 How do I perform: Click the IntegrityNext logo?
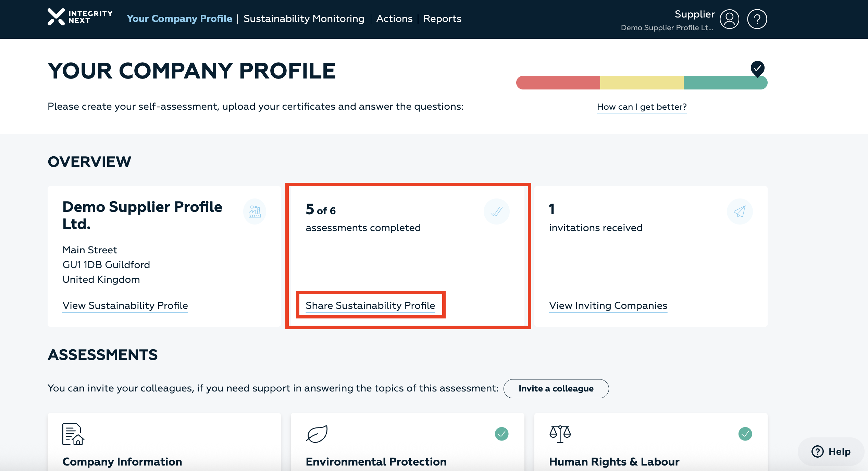[x=80, y=17]
